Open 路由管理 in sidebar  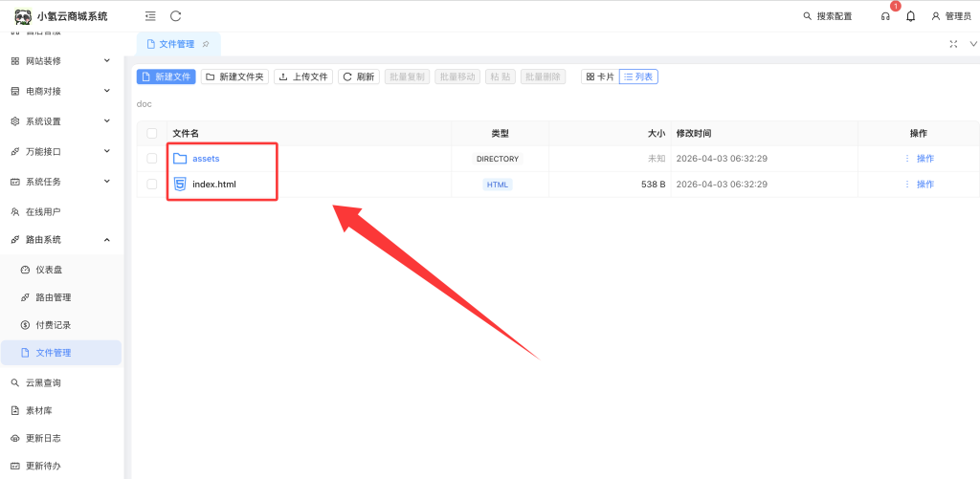(53, 297)
